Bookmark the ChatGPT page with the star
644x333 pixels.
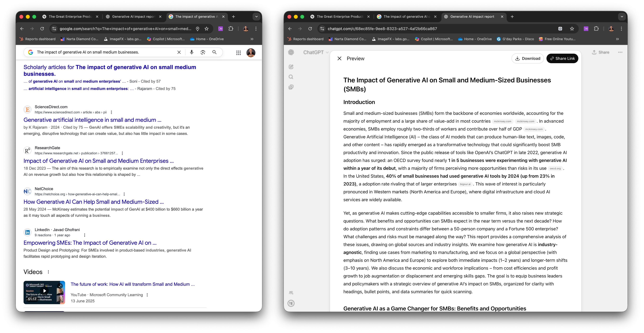572,29
